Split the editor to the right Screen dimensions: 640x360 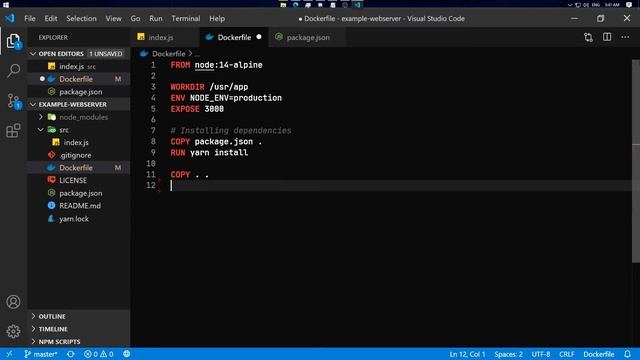click(x=607, y=37)
